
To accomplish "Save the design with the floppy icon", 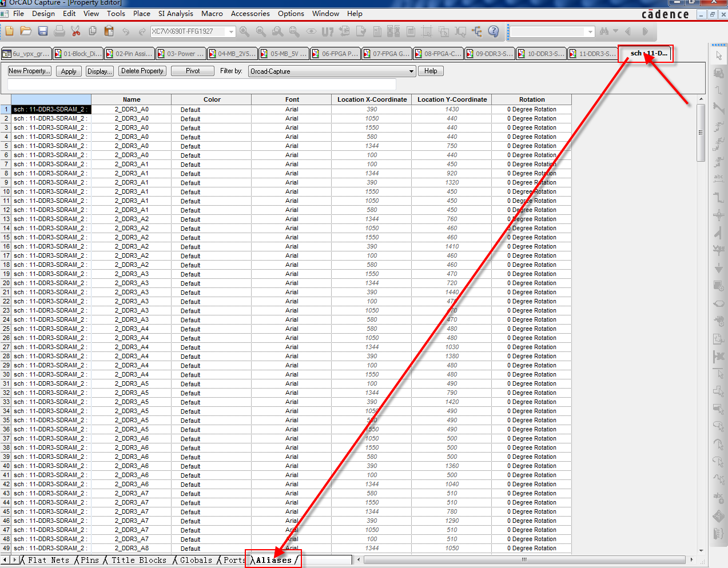I will click(x=43, y=31).
